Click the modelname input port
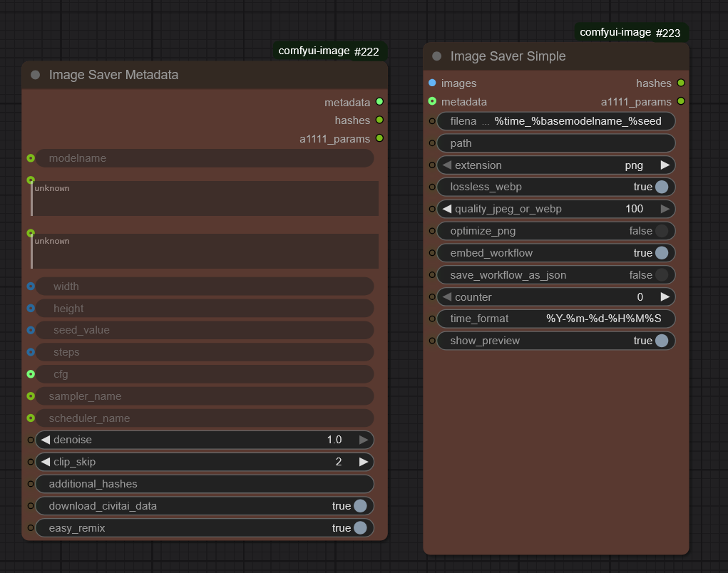The height and width of the screenshot is (573, 728). coord(31,158)
